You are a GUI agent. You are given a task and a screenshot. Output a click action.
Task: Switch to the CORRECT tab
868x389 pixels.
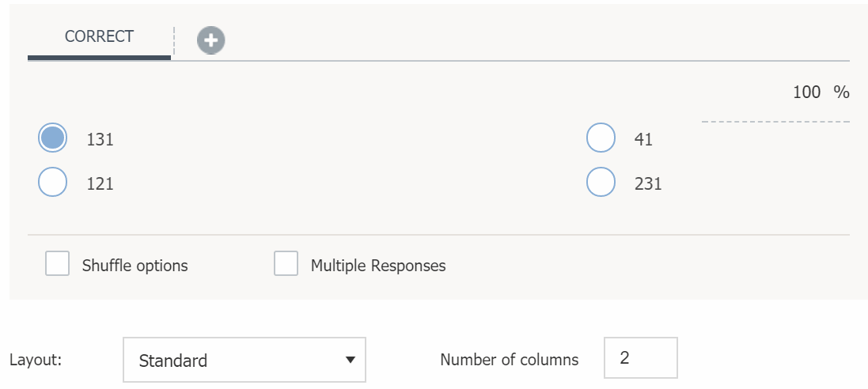click(99, 36)
